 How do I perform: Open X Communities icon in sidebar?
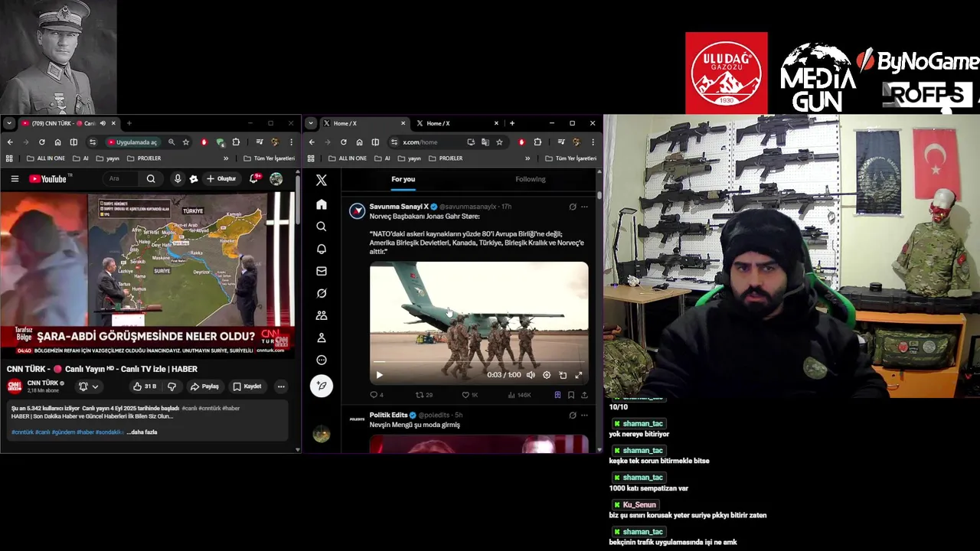point(322,315)
